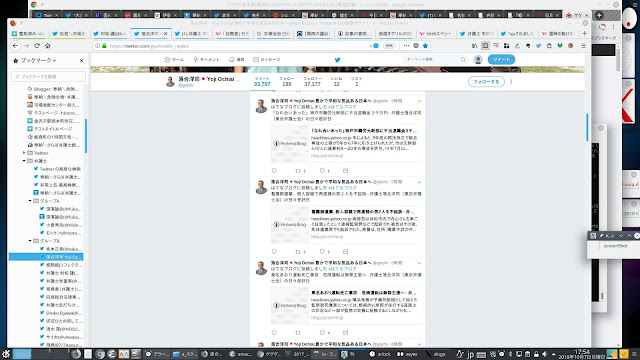
Task: Retweet the third tweet
Action: [x=298, y=333]
